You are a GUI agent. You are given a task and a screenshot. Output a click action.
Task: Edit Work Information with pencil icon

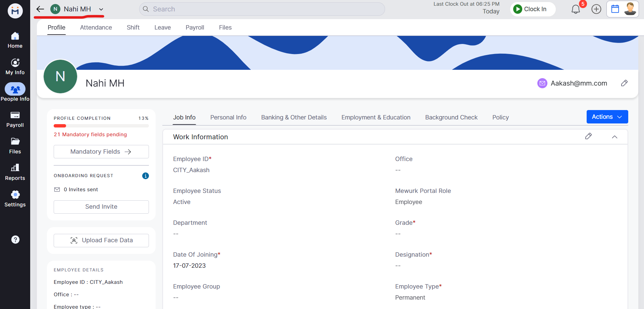click(x=588, y=136)
